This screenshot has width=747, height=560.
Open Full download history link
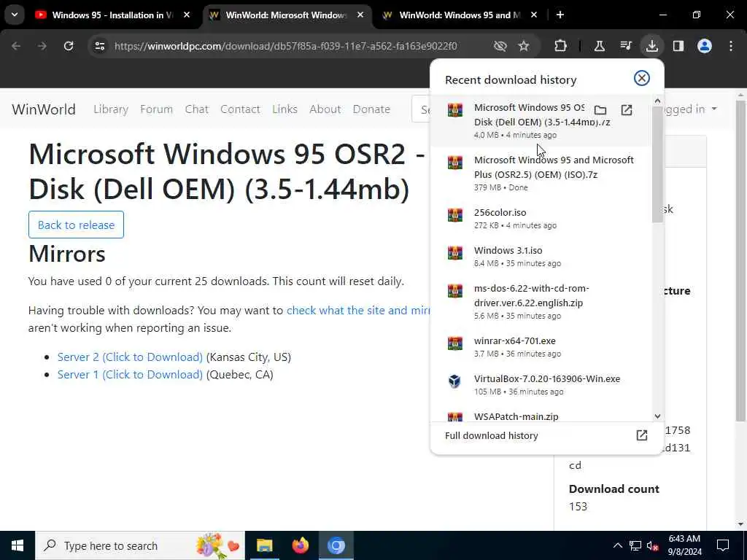[x=546, y=436]
